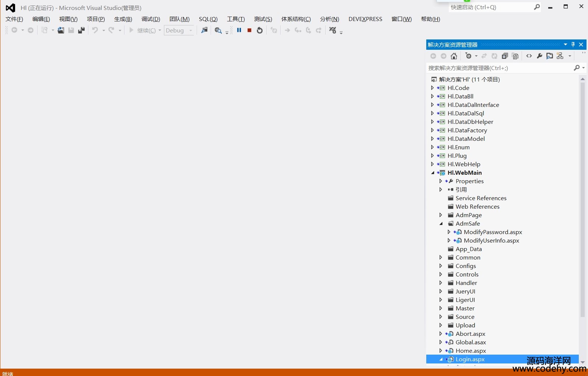Select the Web References folder

pos(477,206)
